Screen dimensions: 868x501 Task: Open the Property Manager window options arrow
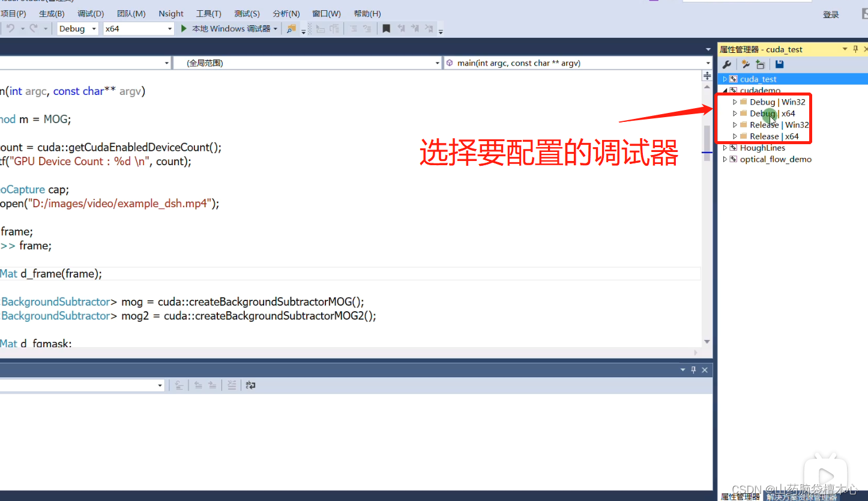pyautogui.click(x=845, y=49)
